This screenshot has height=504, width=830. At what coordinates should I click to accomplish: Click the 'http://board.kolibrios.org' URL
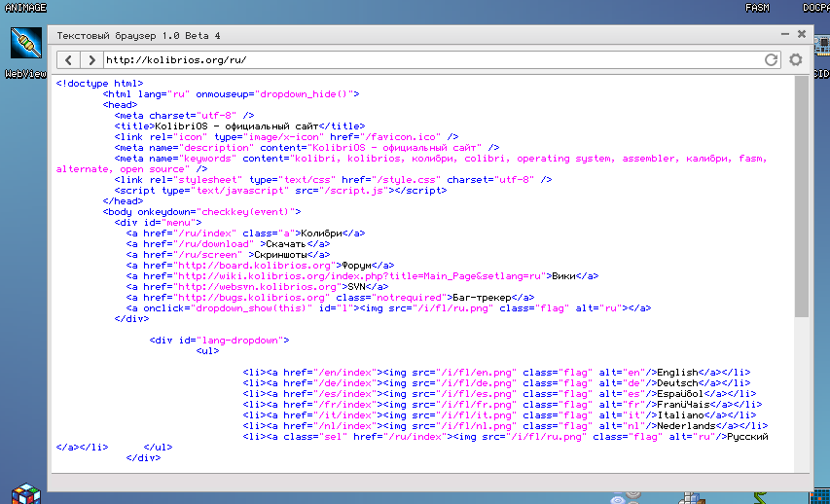[254, 266]
